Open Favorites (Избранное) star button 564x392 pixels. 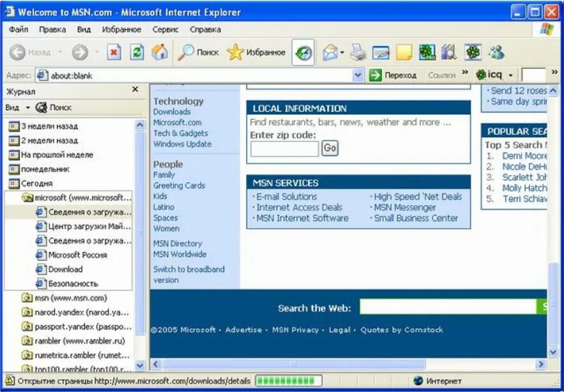[x=256, y=52]
